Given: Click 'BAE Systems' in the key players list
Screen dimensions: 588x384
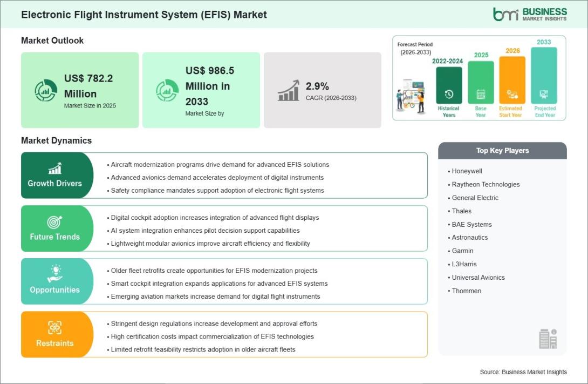Looking at the screenshot, I should [472, 225].
